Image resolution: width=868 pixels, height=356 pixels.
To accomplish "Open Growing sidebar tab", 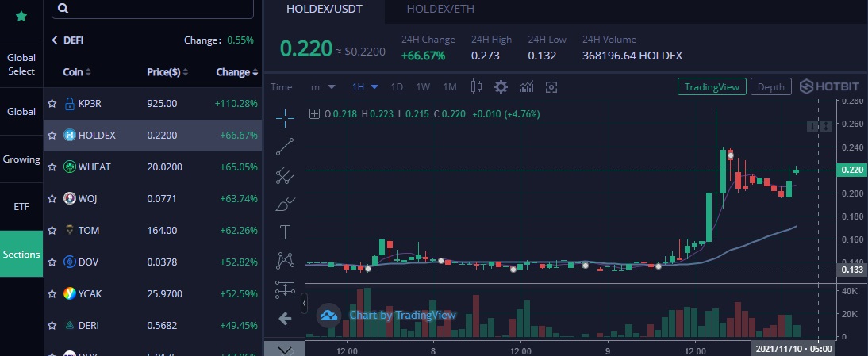I will 21,159.
